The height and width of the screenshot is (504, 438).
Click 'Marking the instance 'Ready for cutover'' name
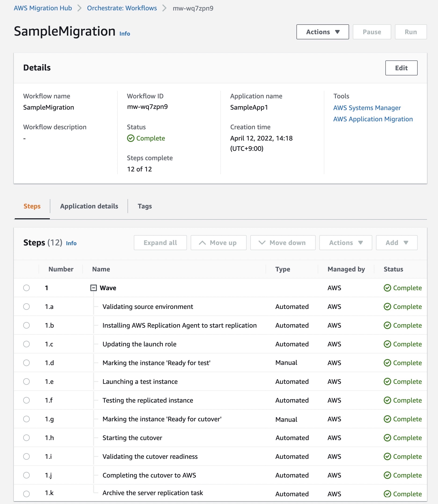pyautogui.click(x=162, y=419)
